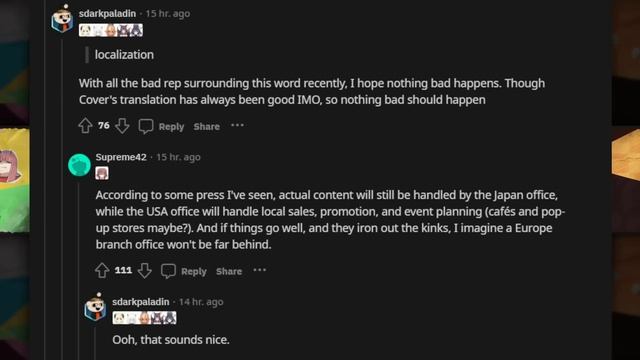Share sdarkpaladin's localization comment
Screen dimensions: 640x360
(x=207, y=127)
